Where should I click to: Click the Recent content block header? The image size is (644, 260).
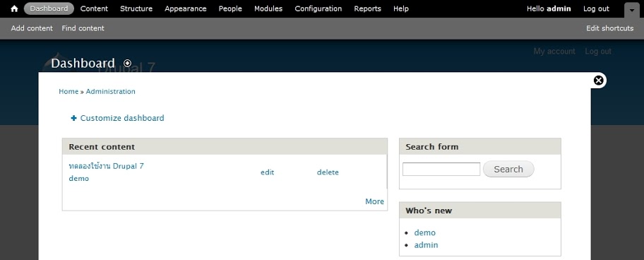[225, 147]
